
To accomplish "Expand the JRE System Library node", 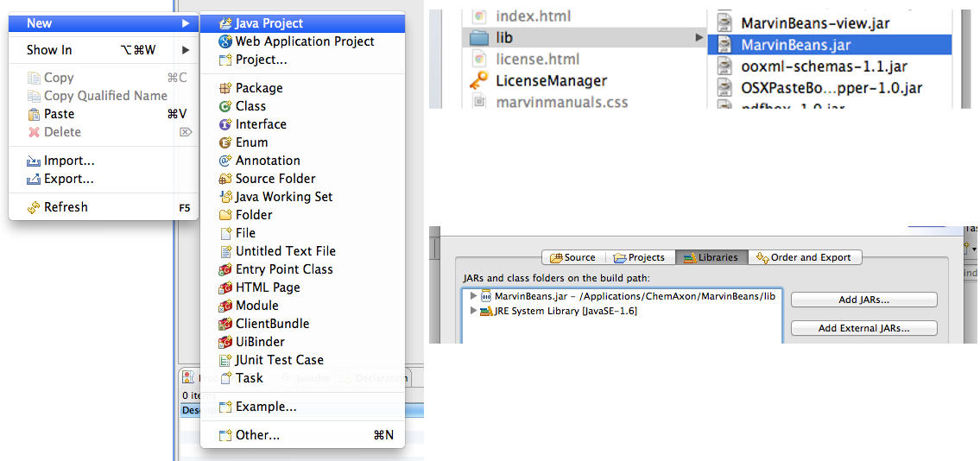I will pyautogui.click(x=473, y=311).
